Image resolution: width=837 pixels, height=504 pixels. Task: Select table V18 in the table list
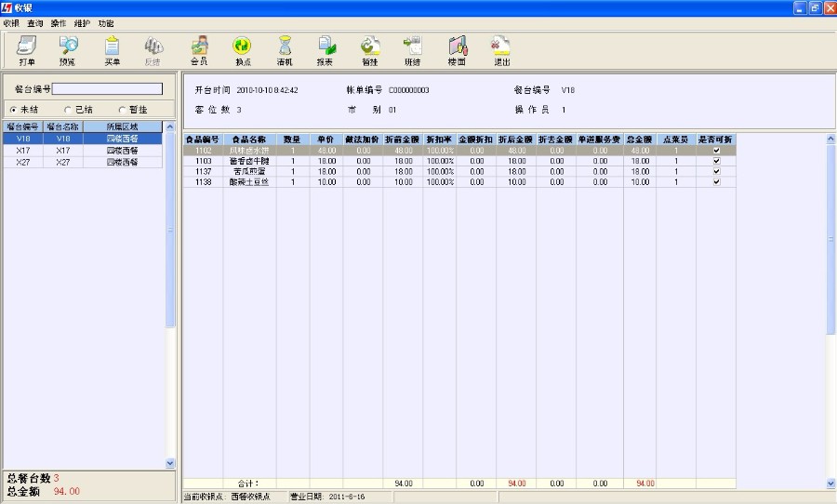83,139
